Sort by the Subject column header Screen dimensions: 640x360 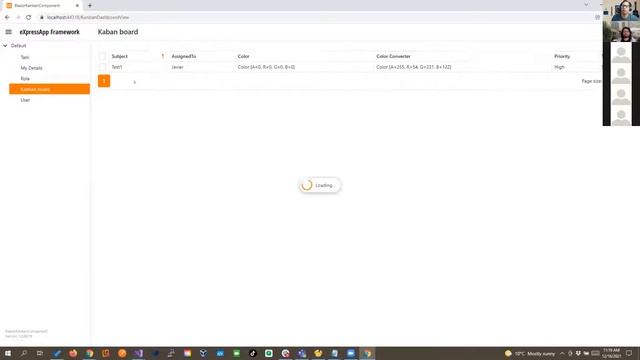pyautogui.click(x=120, y=56)
